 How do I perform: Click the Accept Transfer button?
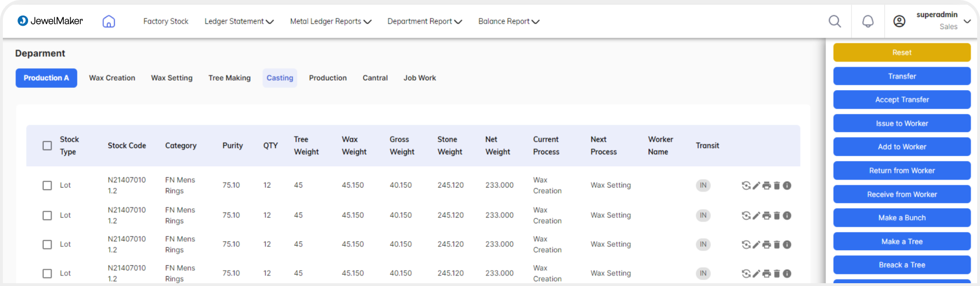(x=902, y=100)
